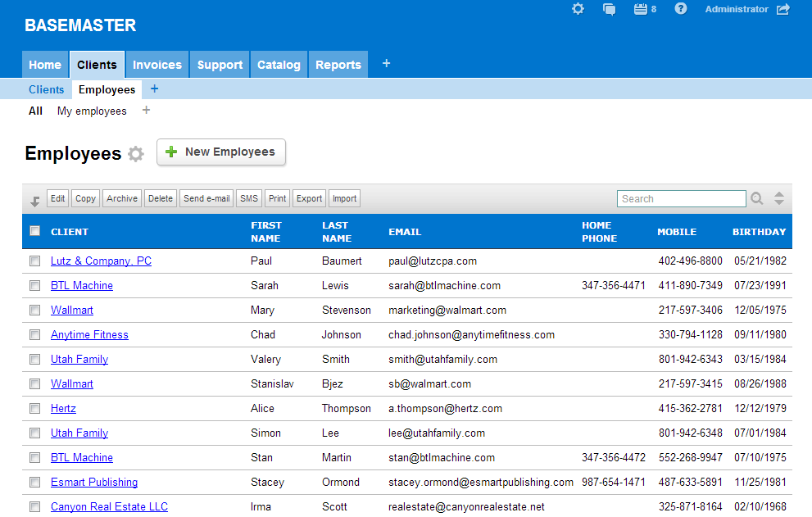Tick the checkbox for Chad Johnson
Image resolution: width=812 pixels, height=517 pixels.
[34, 334]
